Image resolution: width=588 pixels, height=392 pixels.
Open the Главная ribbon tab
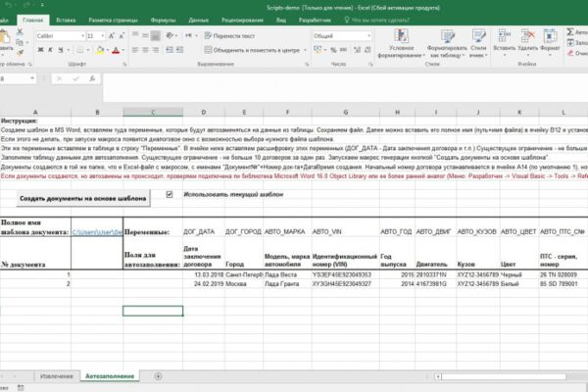tap(32, 21)
